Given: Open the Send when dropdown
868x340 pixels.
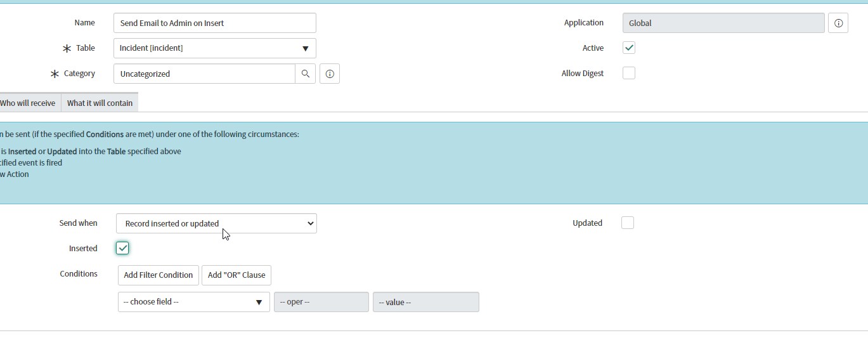Looking at the screenshot, I should [216, 223].
